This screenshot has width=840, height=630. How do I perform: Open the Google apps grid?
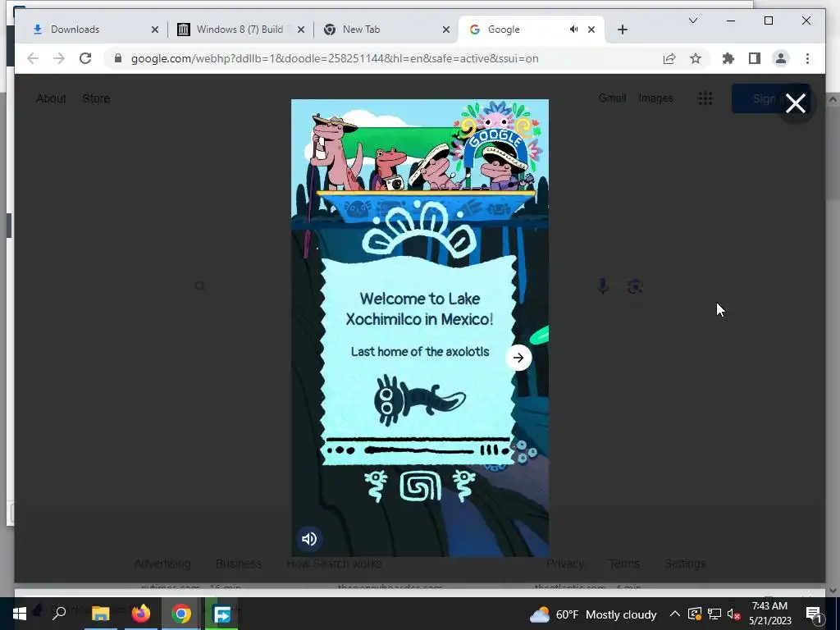click(x=705, y=98)
